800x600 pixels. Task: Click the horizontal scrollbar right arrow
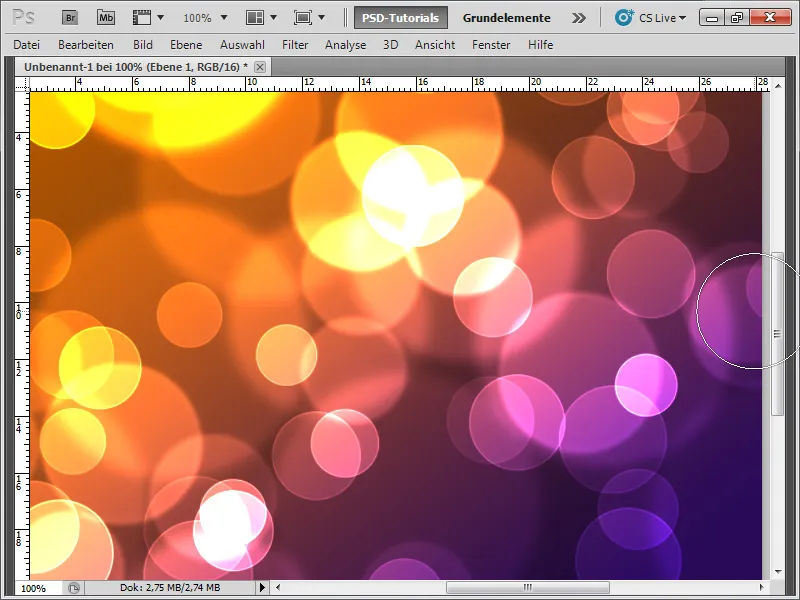pos(761,587)
